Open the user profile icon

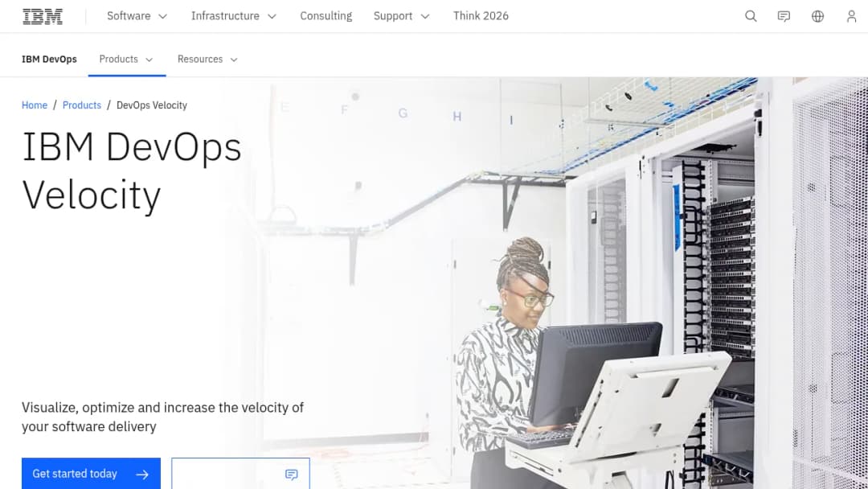coord(851,16)
